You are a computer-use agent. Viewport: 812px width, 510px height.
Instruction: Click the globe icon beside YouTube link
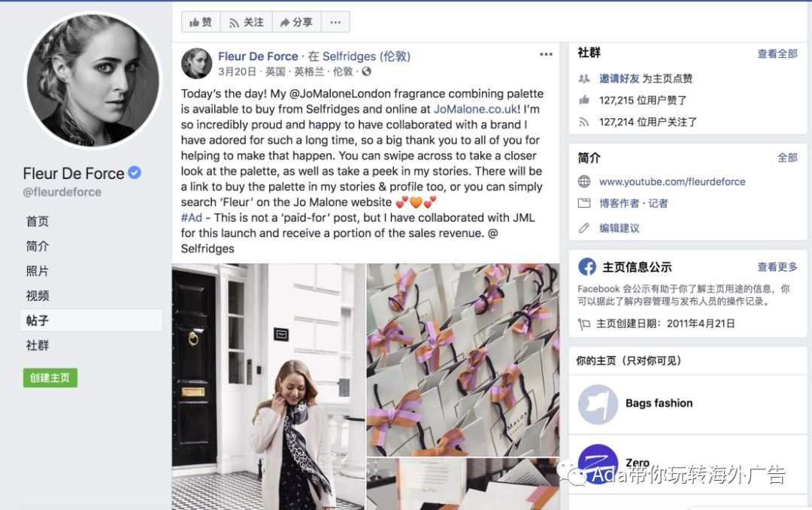click(x=584, y=181)
